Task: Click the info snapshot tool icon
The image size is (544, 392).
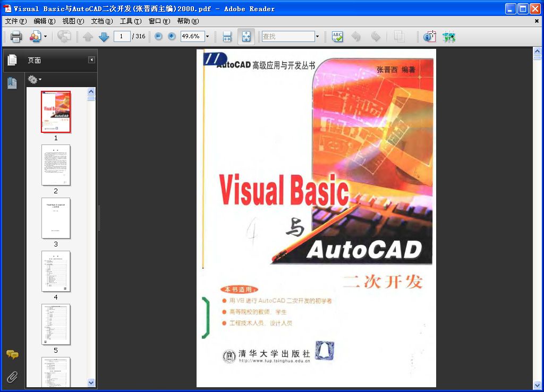Action: coord(429,37)
